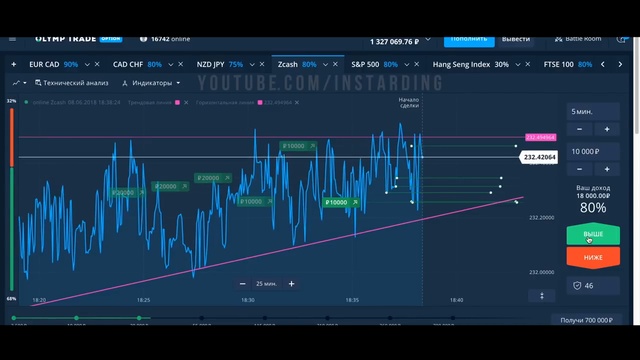The height and width of the screenshot is (360, 640).
Task: Click the Пополнить deposit button
Action: [x=469, y=41]
